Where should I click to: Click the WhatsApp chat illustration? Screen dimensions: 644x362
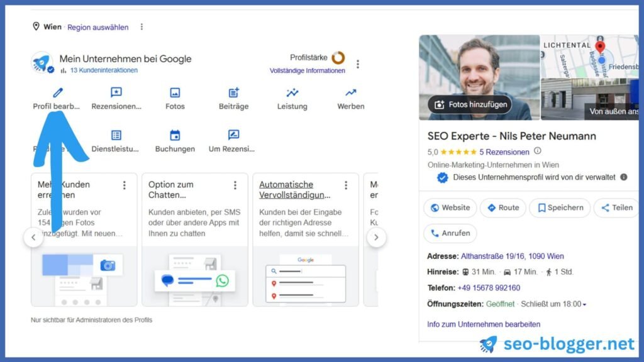point(222,281)
